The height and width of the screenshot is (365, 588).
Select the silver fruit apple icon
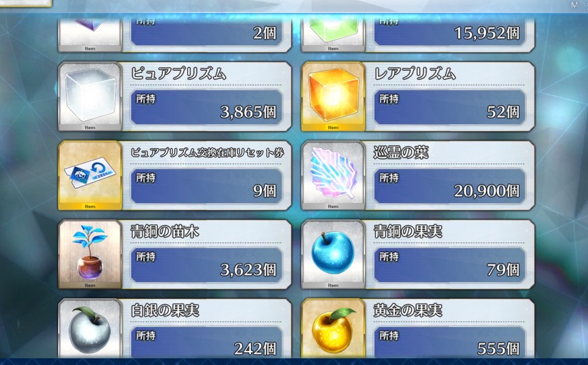point(90,329)
